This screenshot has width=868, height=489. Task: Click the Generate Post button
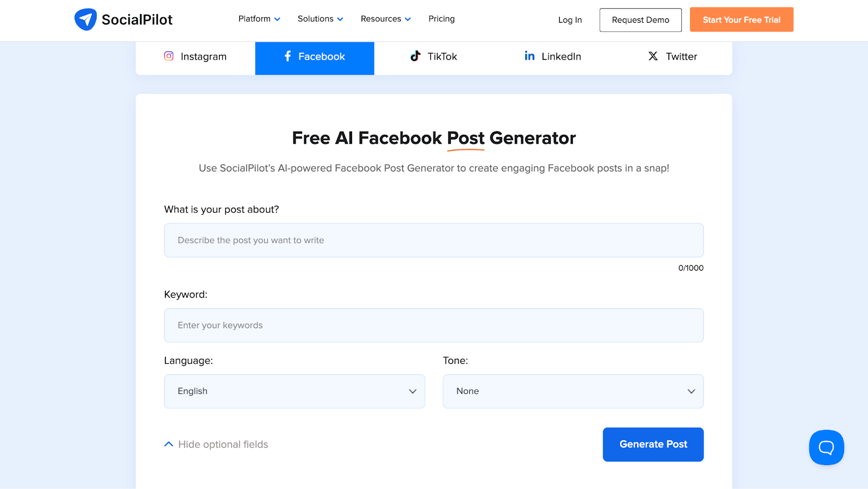[653, 445]
